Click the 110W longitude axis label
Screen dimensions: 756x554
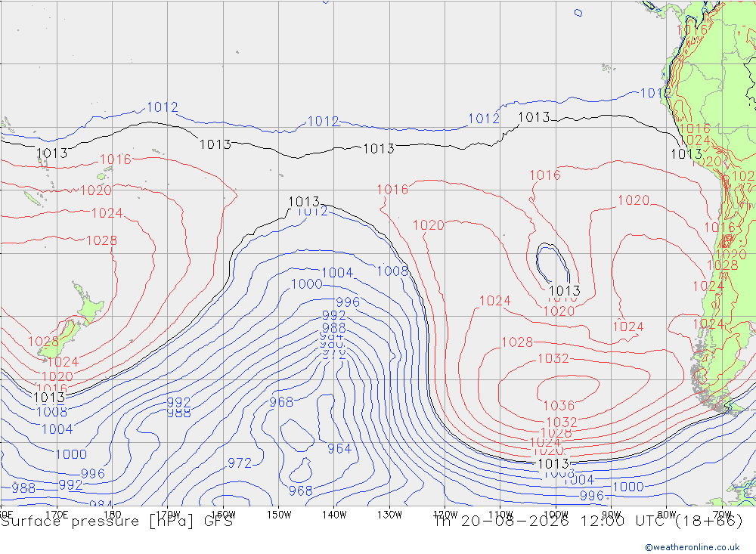point(500,515)
